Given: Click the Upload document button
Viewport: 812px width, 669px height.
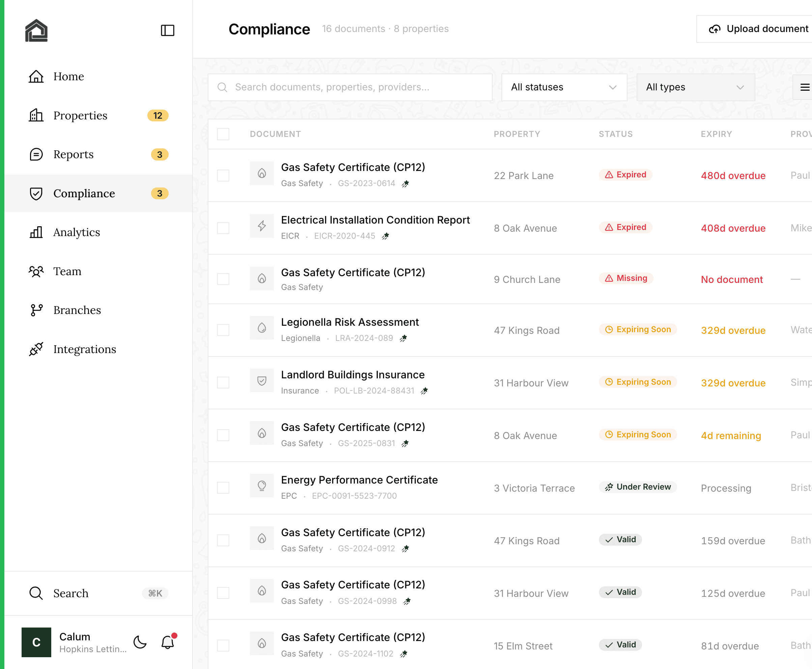Looking at the screenshot, I should 757,29.
